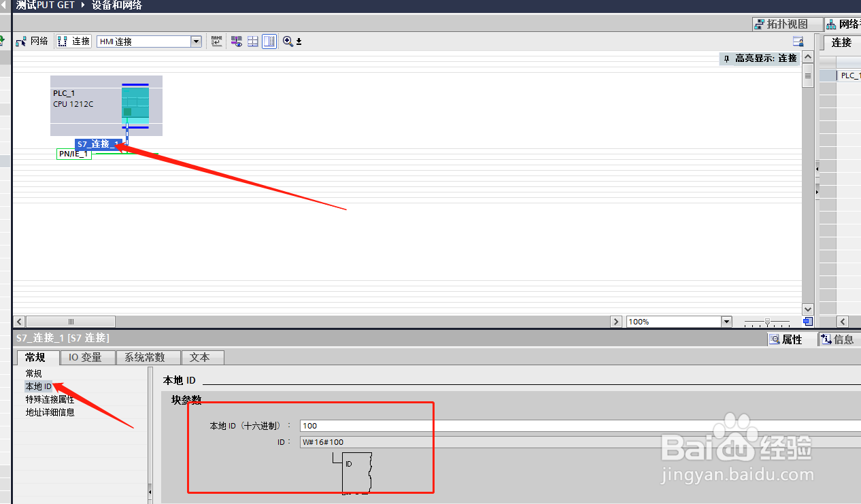Click the PLC_1 device name label

click(64, 93)
